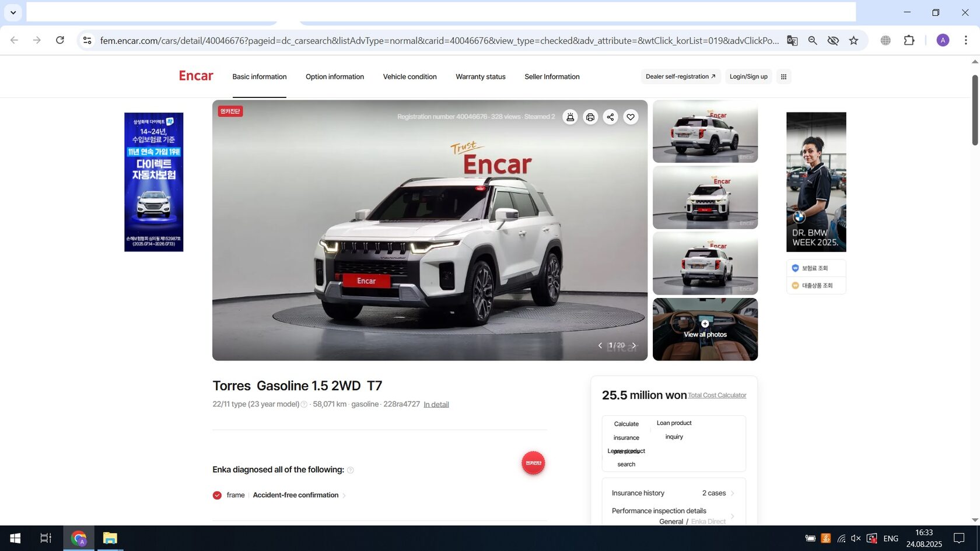Image resolution: width=980 pixels, height=551 pixels.
Task: Click the red Enka diagnosis round badge
Action: point(533,463)
